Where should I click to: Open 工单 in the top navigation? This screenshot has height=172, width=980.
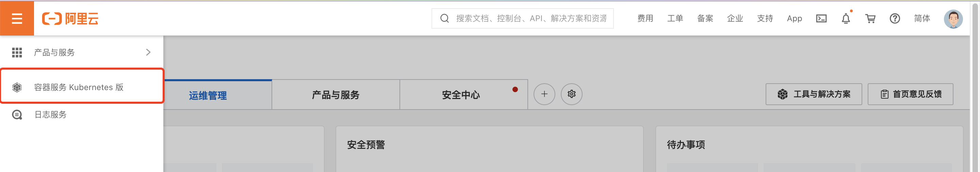point(675,18)
